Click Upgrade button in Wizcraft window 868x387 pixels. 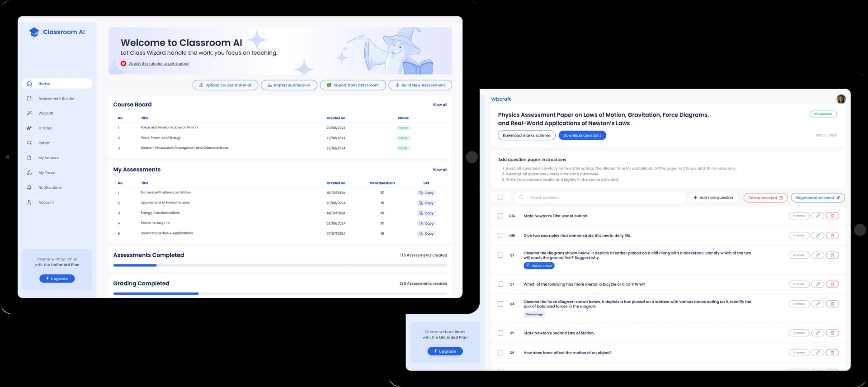[x=445, y=351]
